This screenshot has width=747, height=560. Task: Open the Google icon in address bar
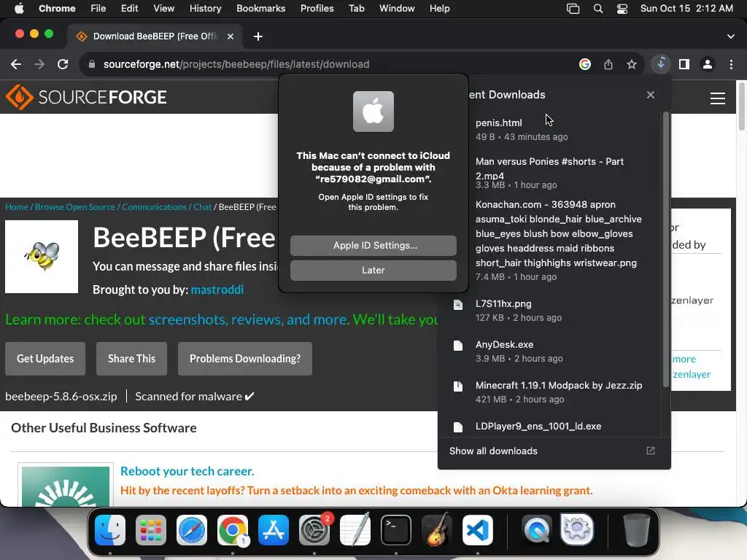coord(585,64)
